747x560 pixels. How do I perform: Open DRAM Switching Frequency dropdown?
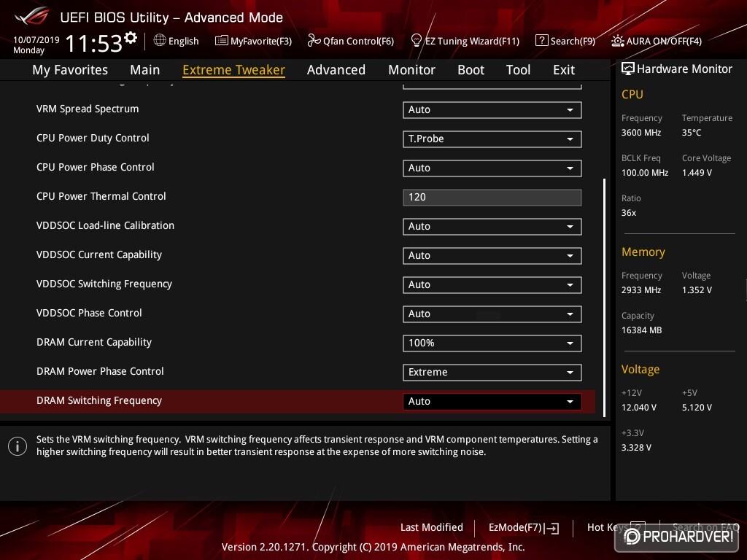click(492, 402)
